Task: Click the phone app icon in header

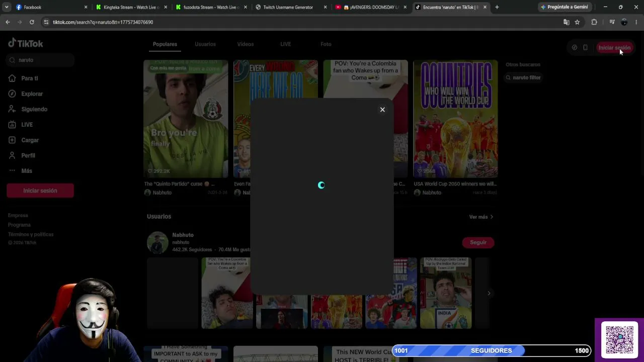Action: (x=585, y=48)
